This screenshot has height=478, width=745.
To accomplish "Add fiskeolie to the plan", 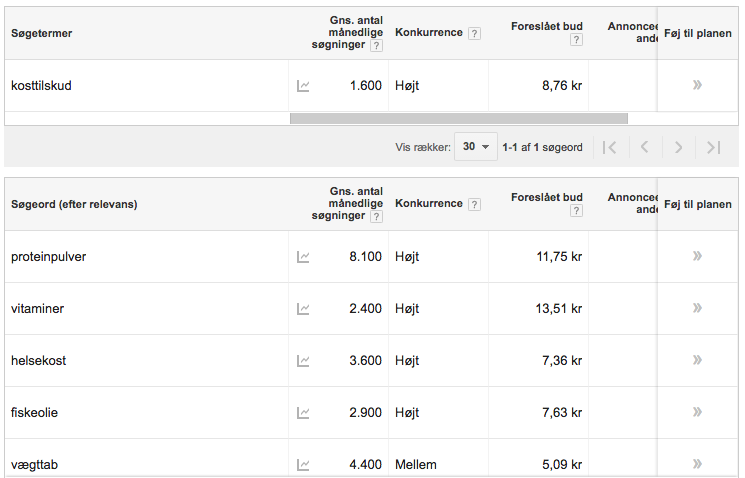I will 697,412.
